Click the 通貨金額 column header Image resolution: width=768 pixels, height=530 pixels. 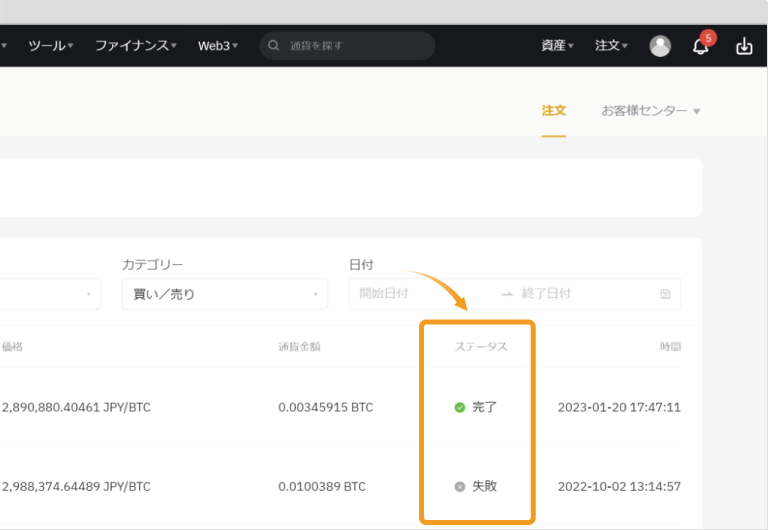click(299, 347)
